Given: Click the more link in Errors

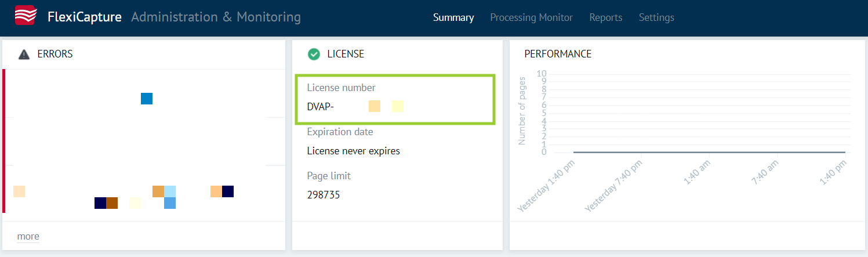Looking at the screenshot, I should pos(28,236).
